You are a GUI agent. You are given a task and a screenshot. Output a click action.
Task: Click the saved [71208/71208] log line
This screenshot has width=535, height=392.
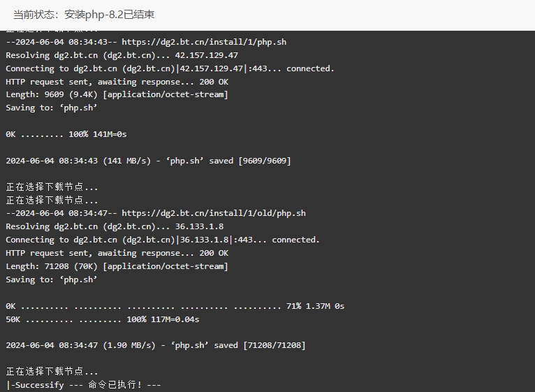156,345
